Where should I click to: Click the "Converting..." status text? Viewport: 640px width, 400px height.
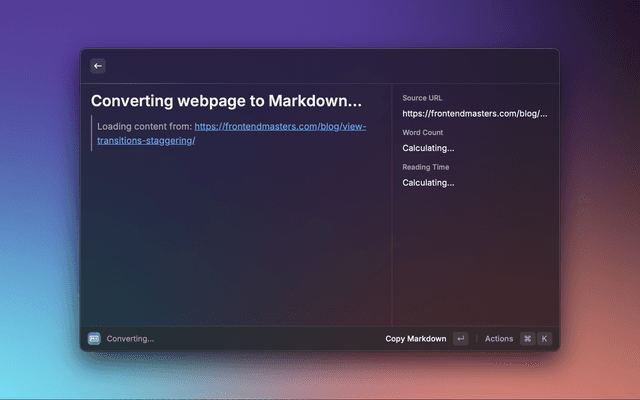coord(130,339)
